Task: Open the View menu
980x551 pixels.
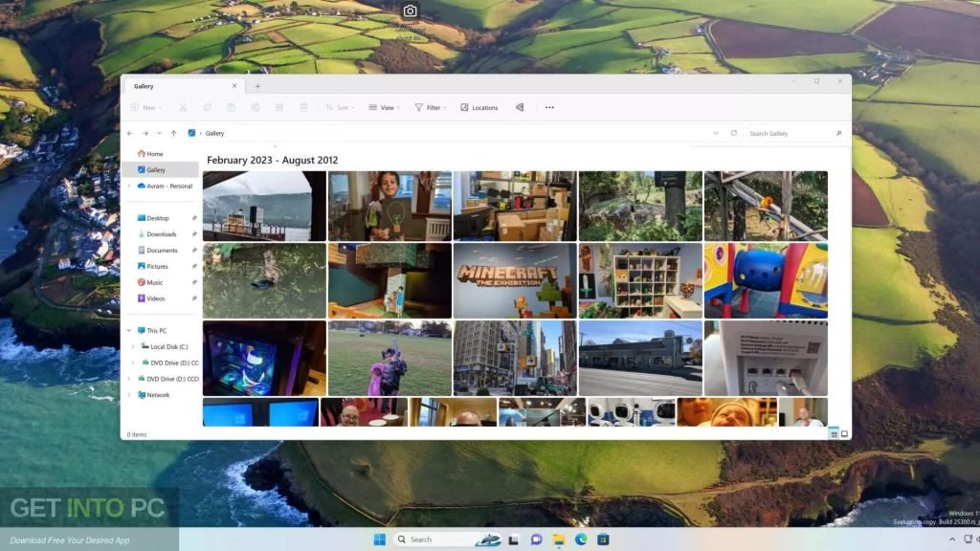Action: 384,107
